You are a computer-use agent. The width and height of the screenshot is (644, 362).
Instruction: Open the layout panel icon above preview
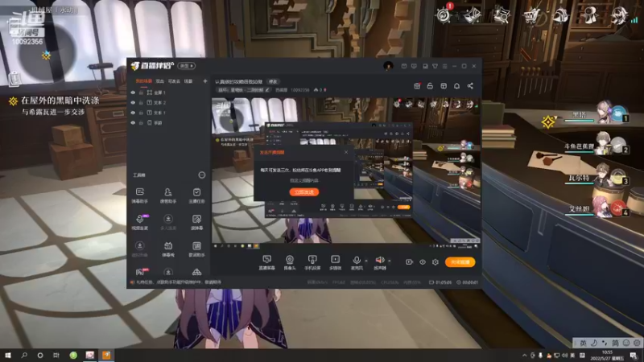(444, 86)
